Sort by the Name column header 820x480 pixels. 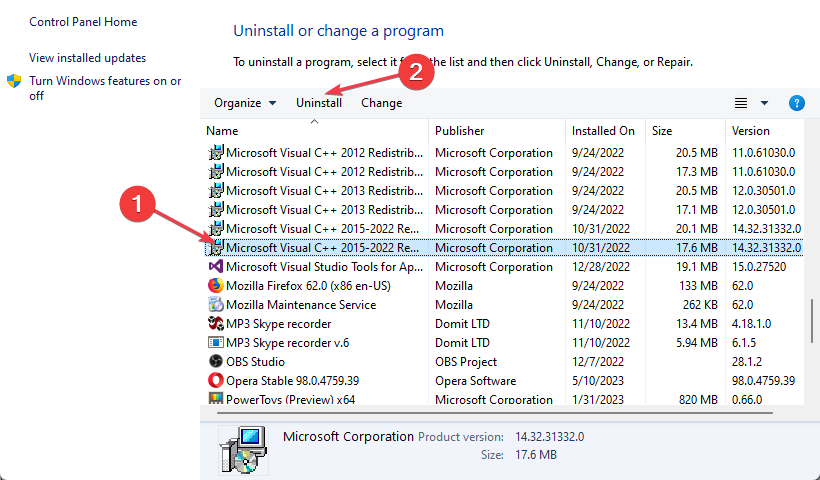tap(314, 131)
